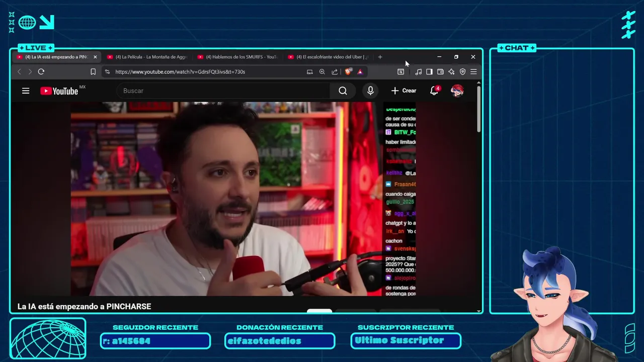Image resolution: width=644 pixels, height=362 pixels.
Task: Click the Brave VPN shield icon
Action: point(462,72)
